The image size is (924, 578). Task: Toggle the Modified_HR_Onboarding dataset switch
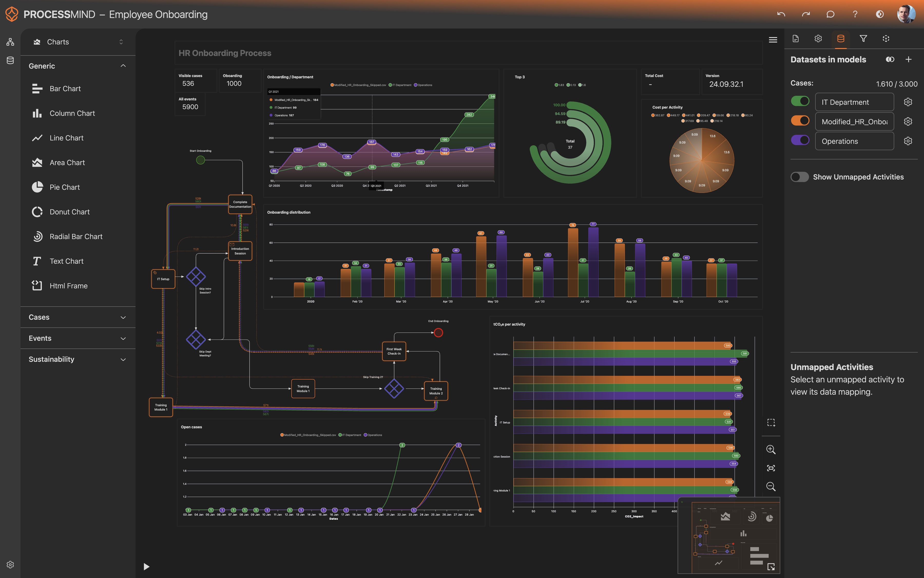click(800, 121)
